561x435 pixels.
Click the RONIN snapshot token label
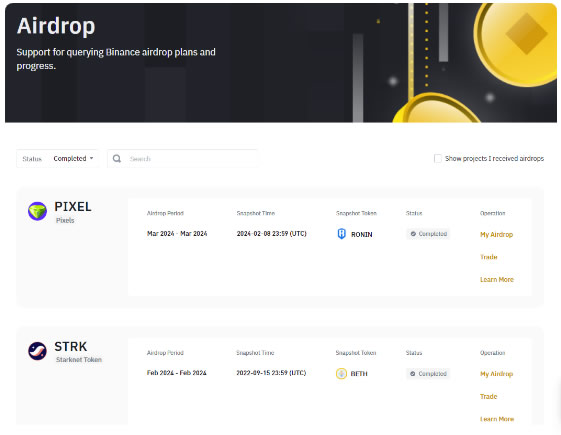(362, 235)
